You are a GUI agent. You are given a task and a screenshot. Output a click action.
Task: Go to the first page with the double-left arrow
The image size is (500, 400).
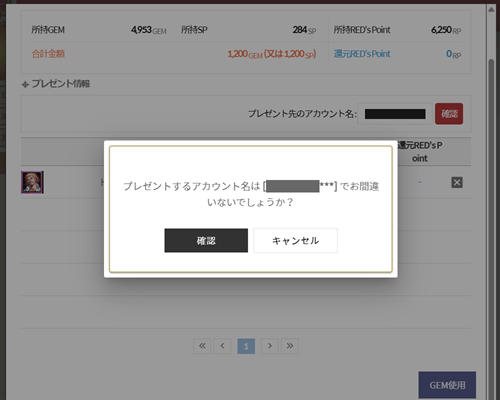(202, 346)
